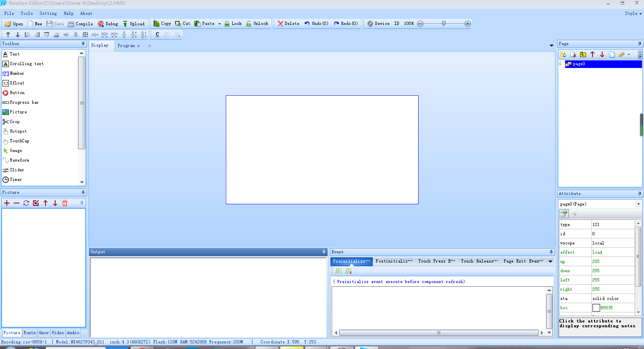The width and height of the screenshot is (644, 349).
Task: Duplicate page using the copy page icon
Action: click(x=612, y=54)
